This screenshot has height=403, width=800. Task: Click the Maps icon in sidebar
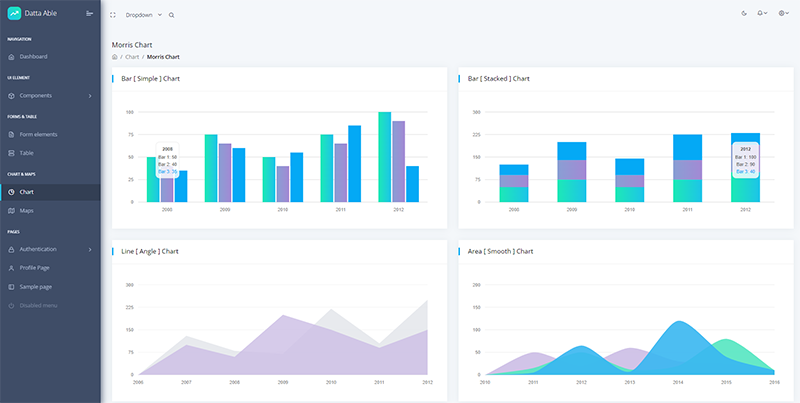click(11, 211)
